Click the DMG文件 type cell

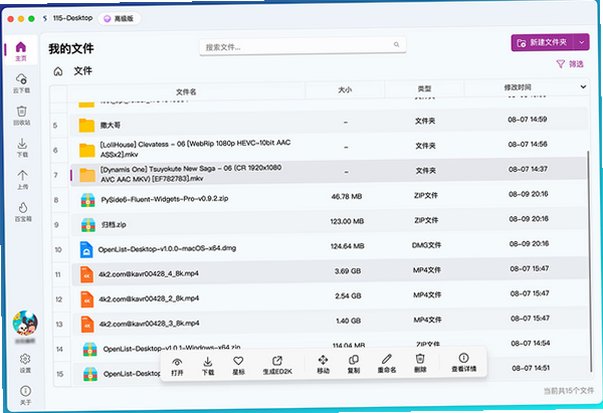tap(426, 245)
